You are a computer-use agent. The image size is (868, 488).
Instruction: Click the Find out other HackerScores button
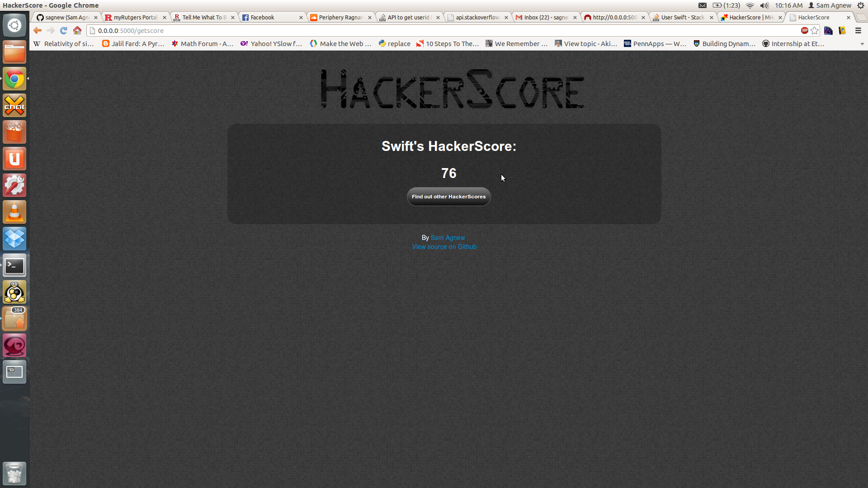click(x=448, y=197)
